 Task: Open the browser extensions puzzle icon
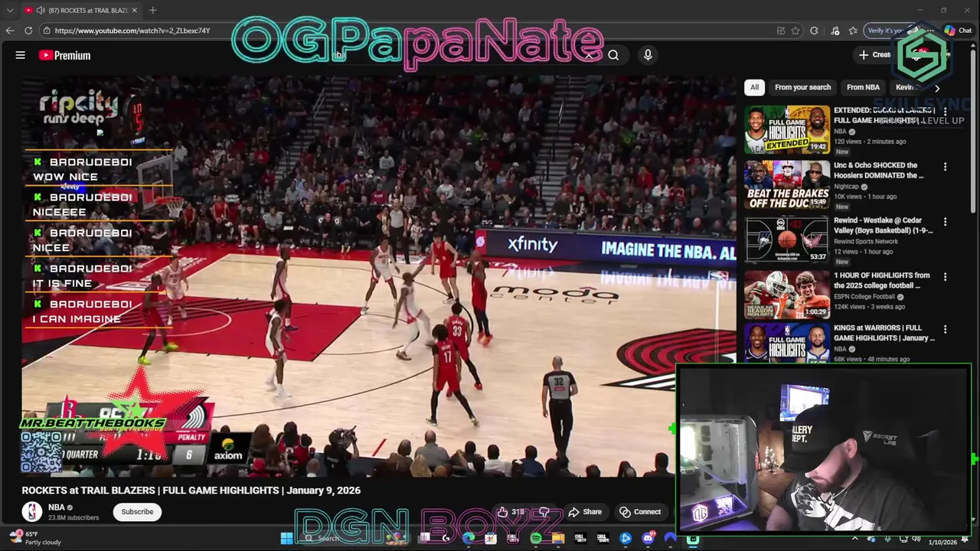(814, 31)
